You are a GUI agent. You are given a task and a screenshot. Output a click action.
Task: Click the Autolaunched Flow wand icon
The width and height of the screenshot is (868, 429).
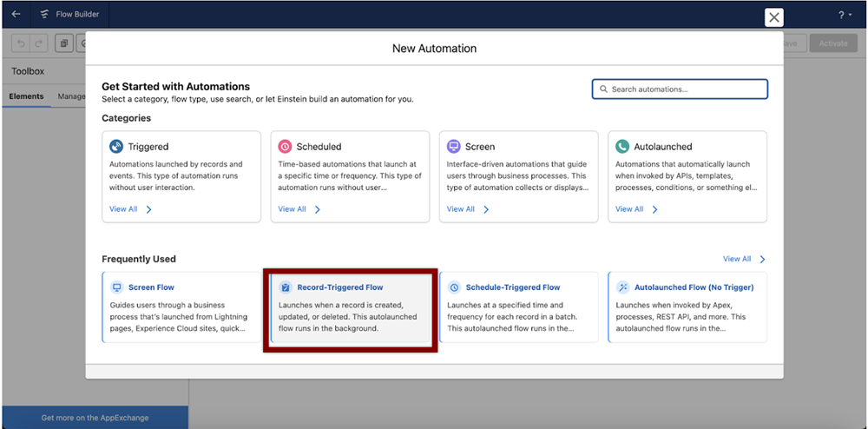tap(622, 287)
